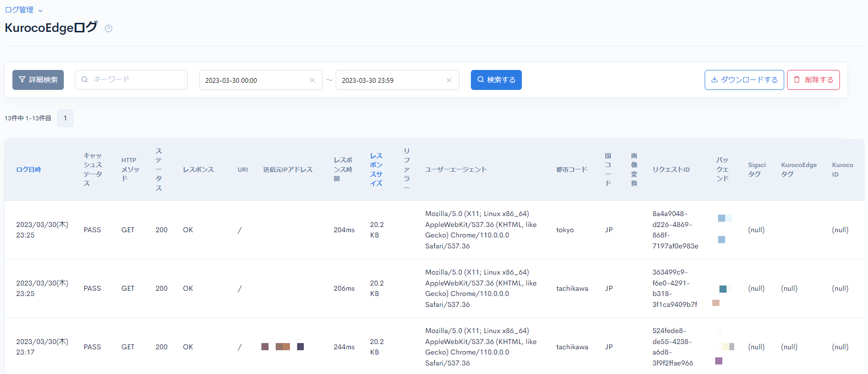Click log date 2023/03/30(木) 23:17

[x=42, y=347]
